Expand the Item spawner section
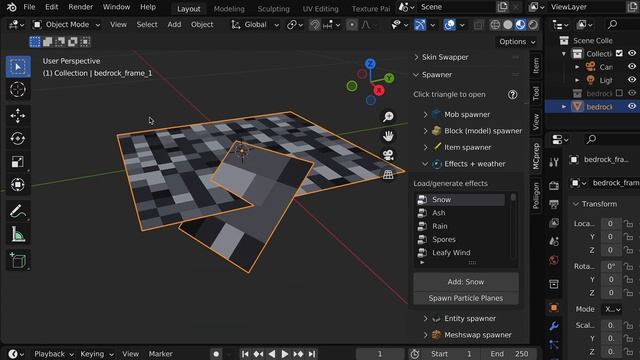Image resolution: width=640 pixels, height=360 pixels. [425, 147]
